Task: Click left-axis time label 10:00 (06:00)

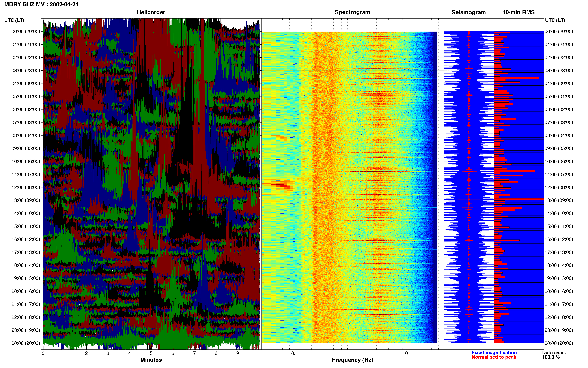Action: 26,161
